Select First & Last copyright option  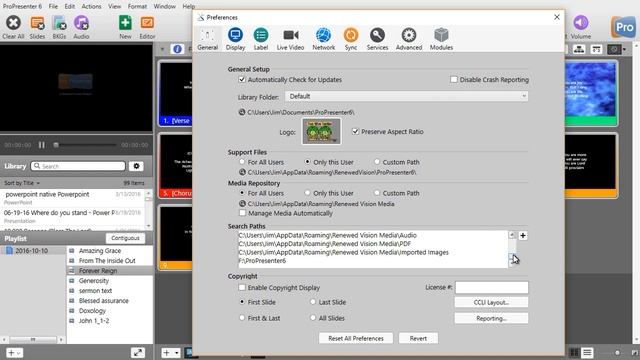[x=242, y=318]
